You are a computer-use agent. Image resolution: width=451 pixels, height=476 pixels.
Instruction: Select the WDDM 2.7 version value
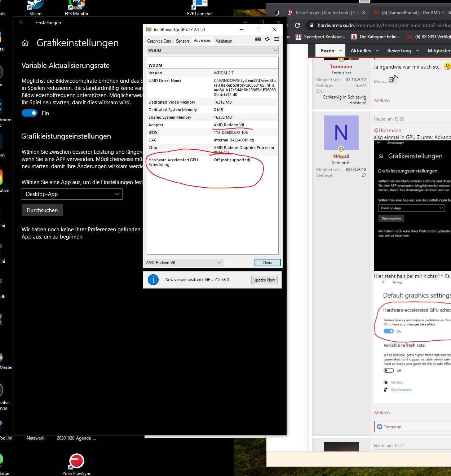coord(224,73)
